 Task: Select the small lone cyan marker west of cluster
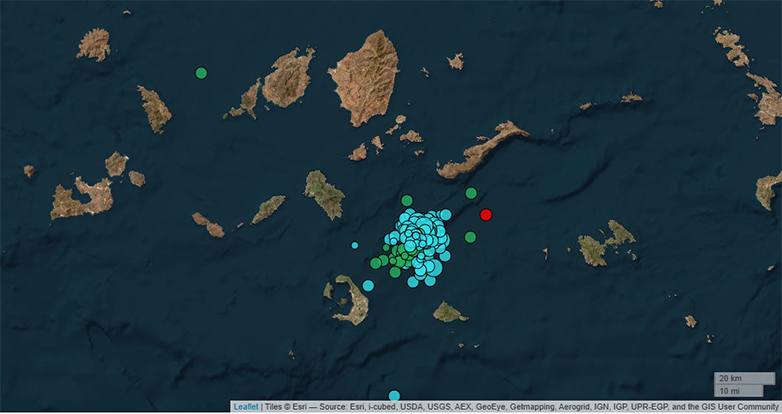click(355, 244)
